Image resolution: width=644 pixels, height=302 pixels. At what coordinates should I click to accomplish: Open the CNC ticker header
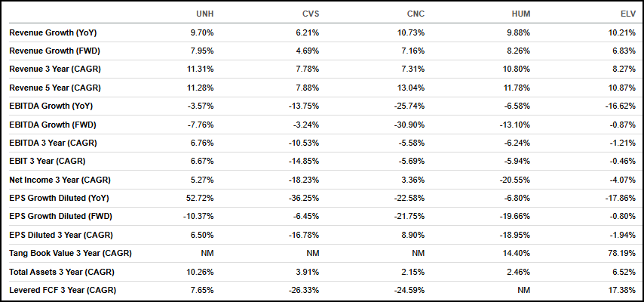[415, 14]
